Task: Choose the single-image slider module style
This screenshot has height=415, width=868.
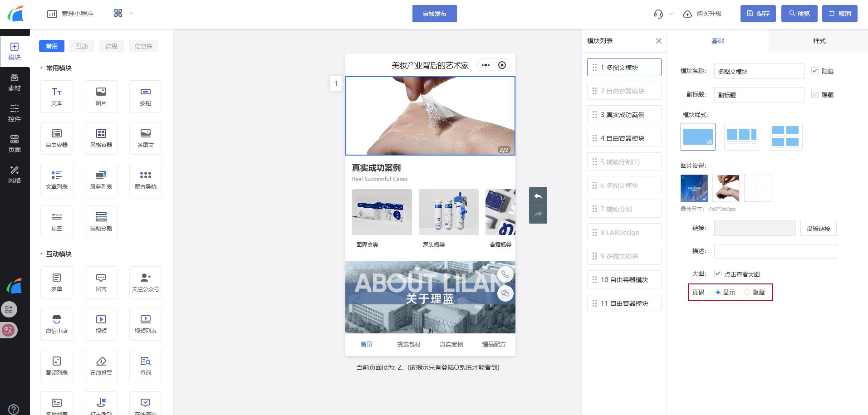Action: pos(698,137)
